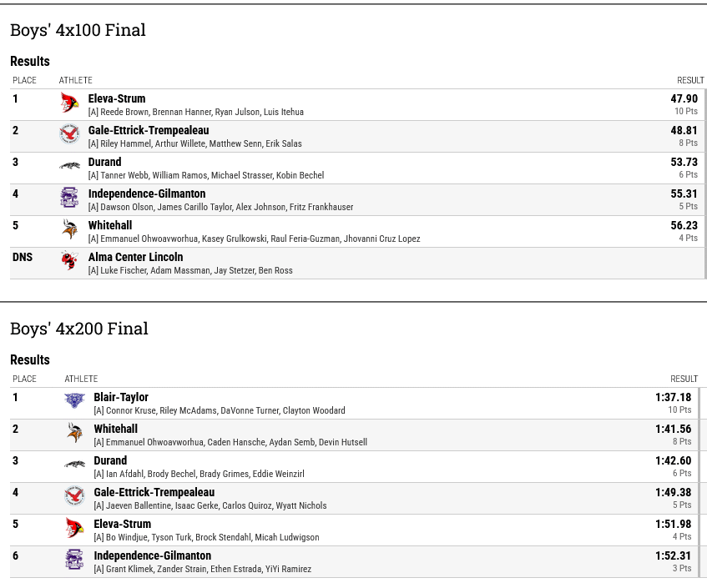Click Independence-Gilmanton logo in 4x100 results

click(69, 199)
